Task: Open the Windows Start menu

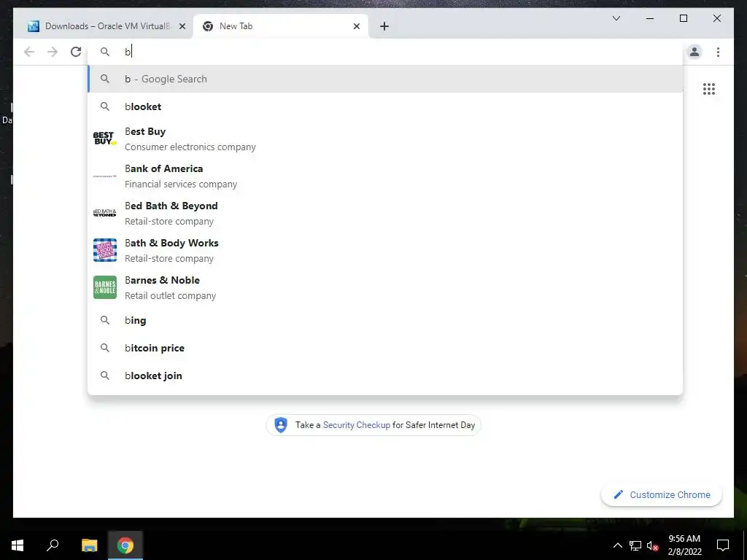Action: point(18,545)
